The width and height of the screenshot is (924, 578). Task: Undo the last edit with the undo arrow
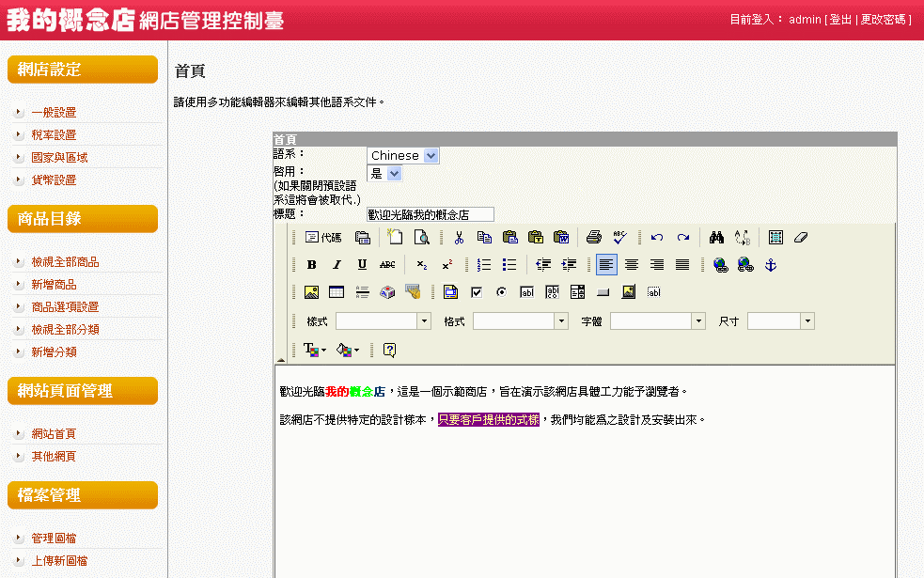tap(657, 237)
